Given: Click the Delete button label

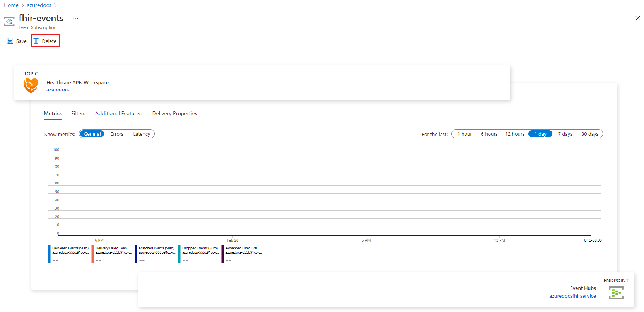Looking at the screenshot, I should [x=49, y=41].
